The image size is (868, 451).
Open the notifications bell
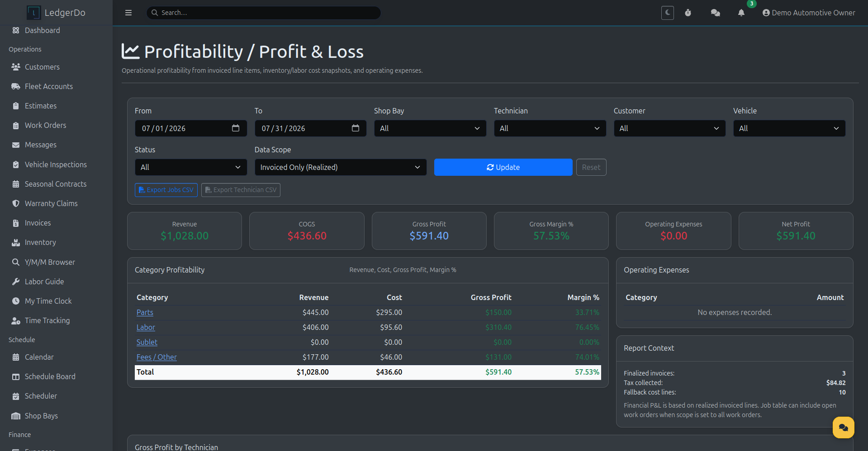pos(741,13)
